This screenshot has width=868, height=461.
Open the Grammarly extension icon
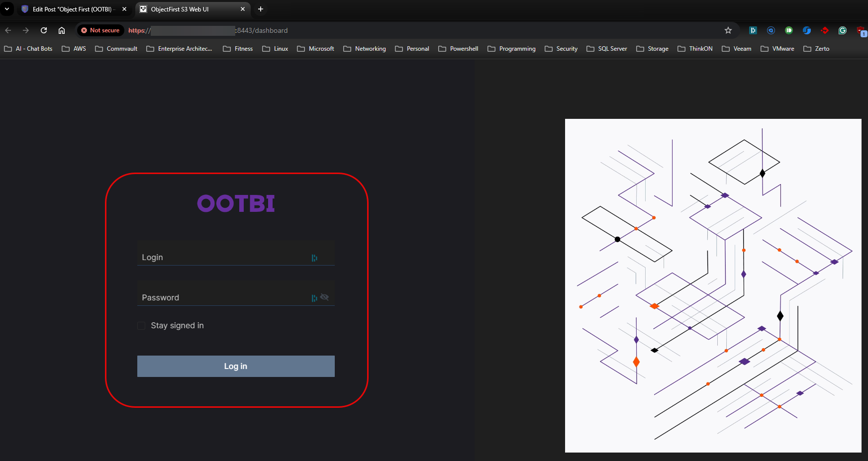(843, 30)
